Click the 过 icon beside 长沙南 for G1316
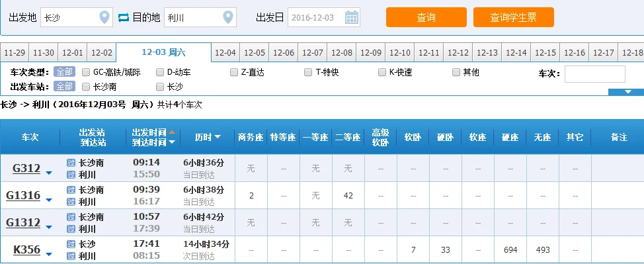 tap(71, 190)
